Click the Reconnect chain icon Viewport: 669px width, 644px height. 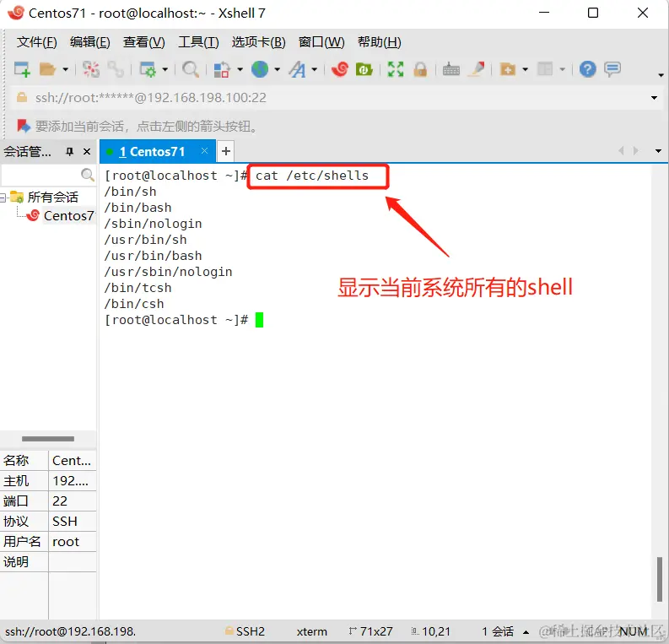pos(116,69)
